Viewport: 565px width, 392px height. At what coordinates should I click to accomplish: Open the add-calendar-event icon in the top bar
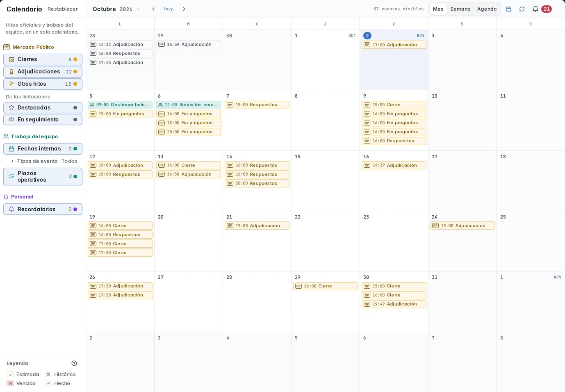point(509,9)
